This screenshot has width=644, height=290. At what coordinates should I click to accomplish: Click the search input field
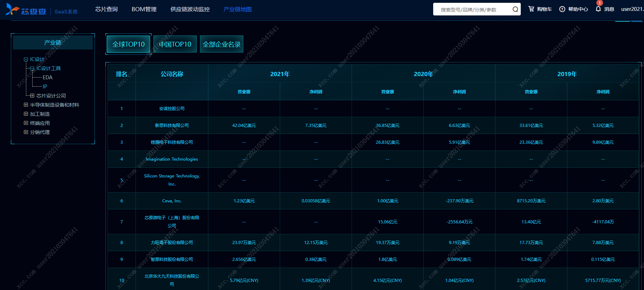click(473, 9)
